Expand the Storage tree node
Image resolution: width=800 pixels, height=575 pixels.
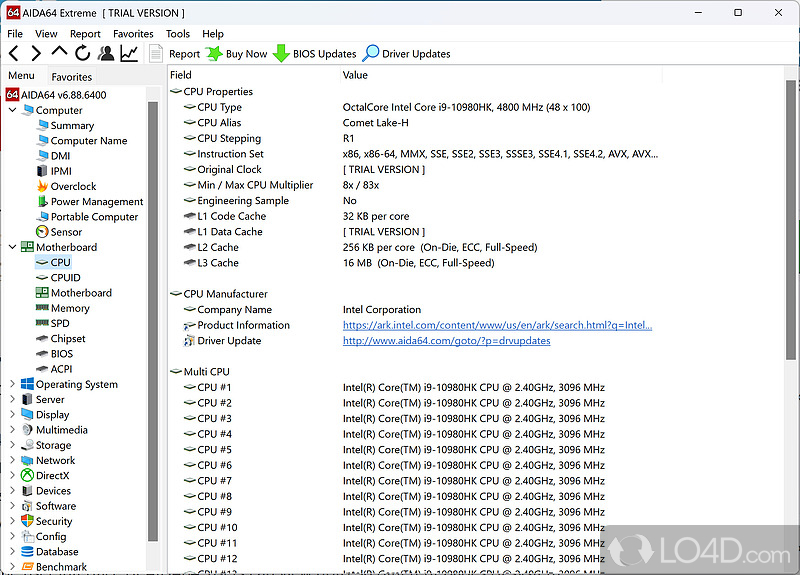point(12,445)
